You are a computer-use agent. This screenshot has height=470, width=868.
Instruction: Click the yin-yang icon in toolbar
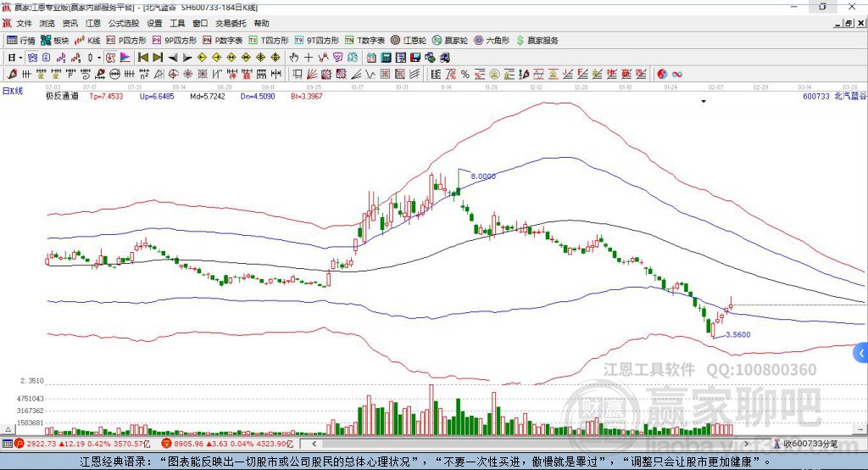coord(662,75)
